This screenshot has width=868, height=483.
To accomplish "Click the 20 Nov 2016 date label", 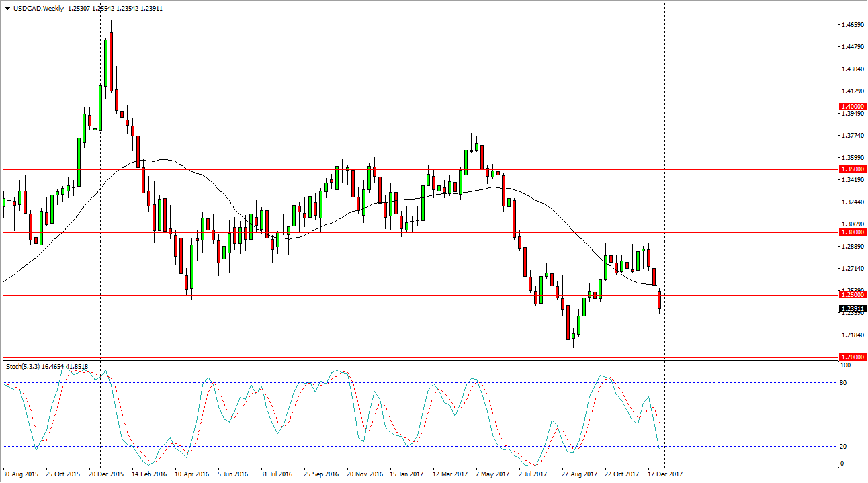I will point(363,474).
